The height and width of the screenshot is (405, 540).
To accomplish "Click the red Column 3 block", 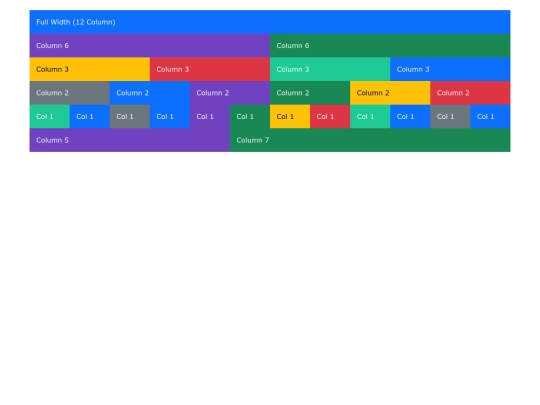I will [210, 69].
